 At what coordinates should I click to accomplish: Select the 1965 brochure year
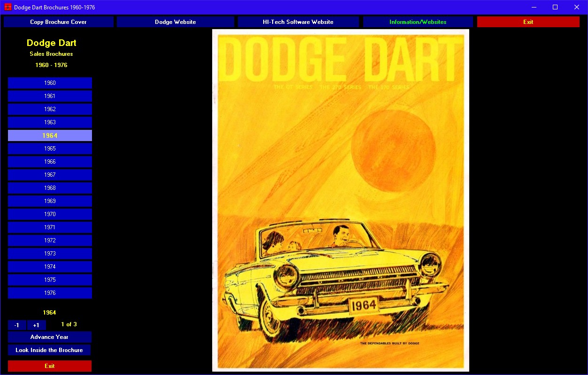coord(50,149)
